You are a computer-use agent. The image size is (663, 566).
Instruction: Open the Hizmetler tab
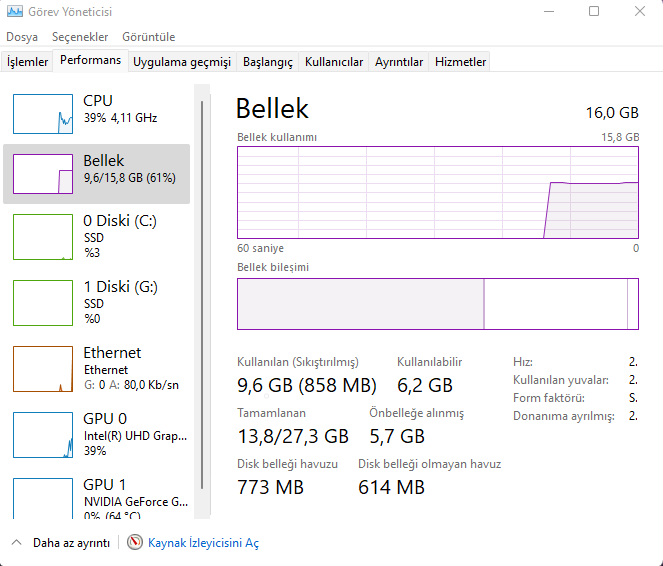[461, 62]
